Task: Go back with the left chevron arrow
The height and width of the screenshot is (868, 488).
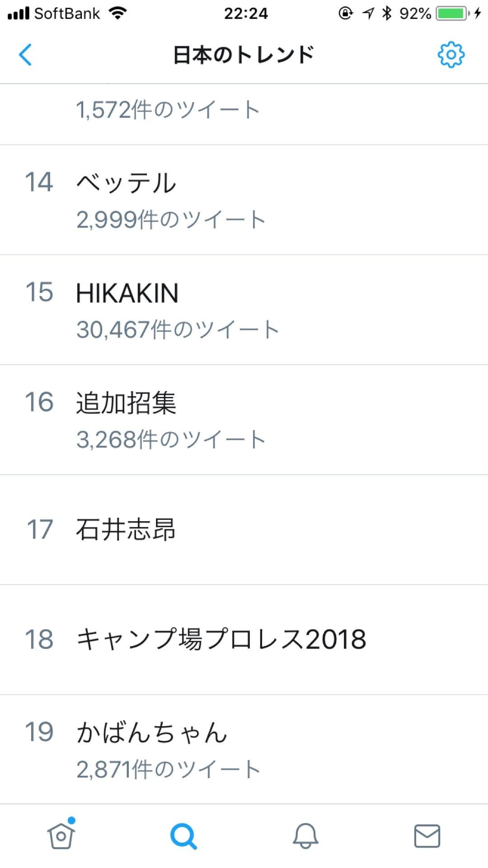Action: click(x=25, y=55)
